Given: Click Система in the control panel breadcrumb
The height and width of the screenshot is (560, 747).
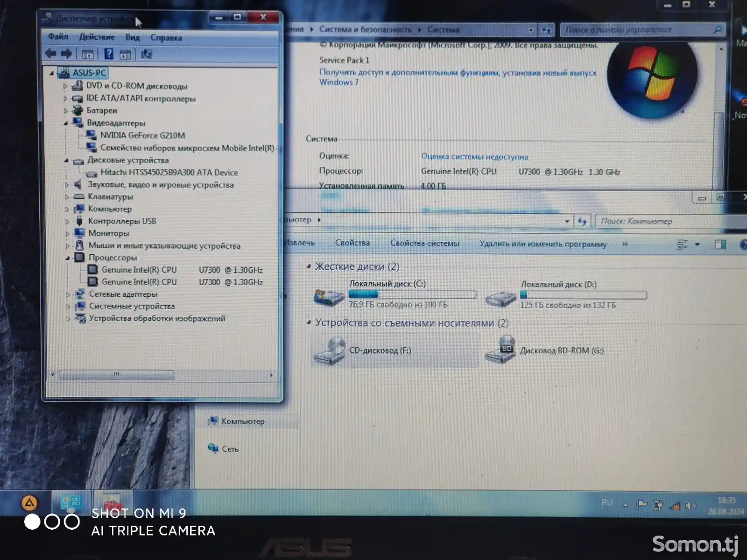Looking at the screenshot, I should coord(443,30).
